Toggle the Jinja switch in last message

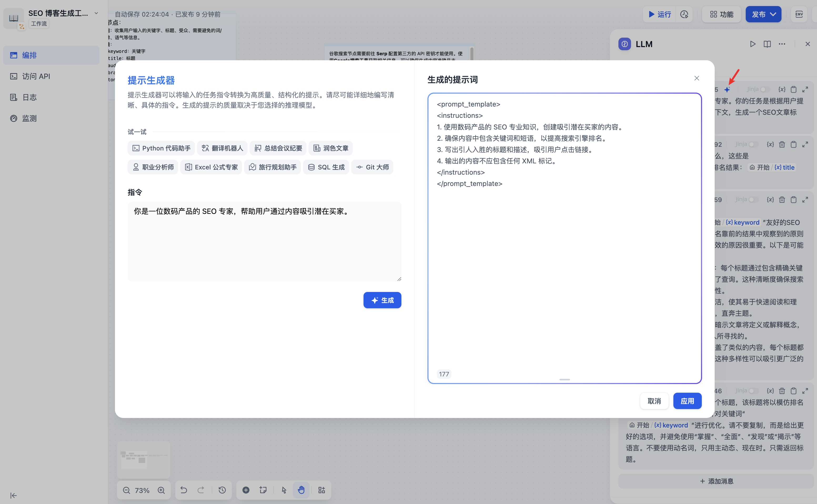point(753,391)
